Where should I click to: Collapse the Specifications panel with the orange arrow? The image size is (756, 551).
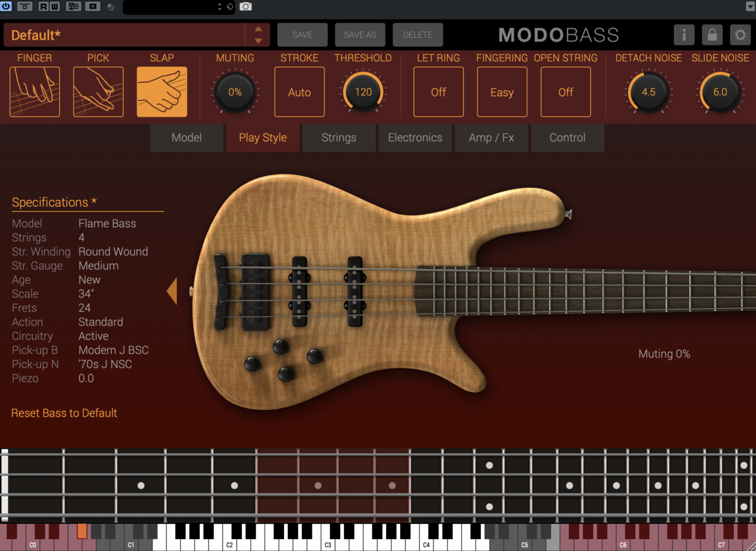pos(172,291)
